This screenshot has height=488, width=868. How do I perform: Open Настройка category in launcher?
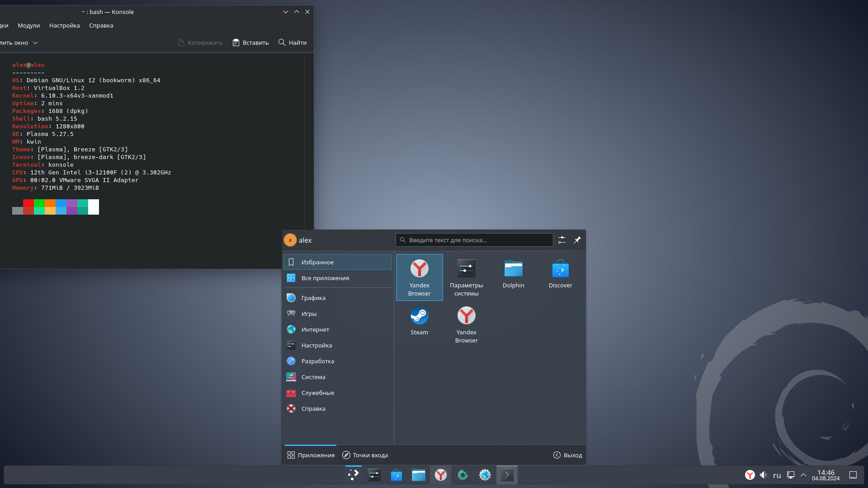coord(337,345)
